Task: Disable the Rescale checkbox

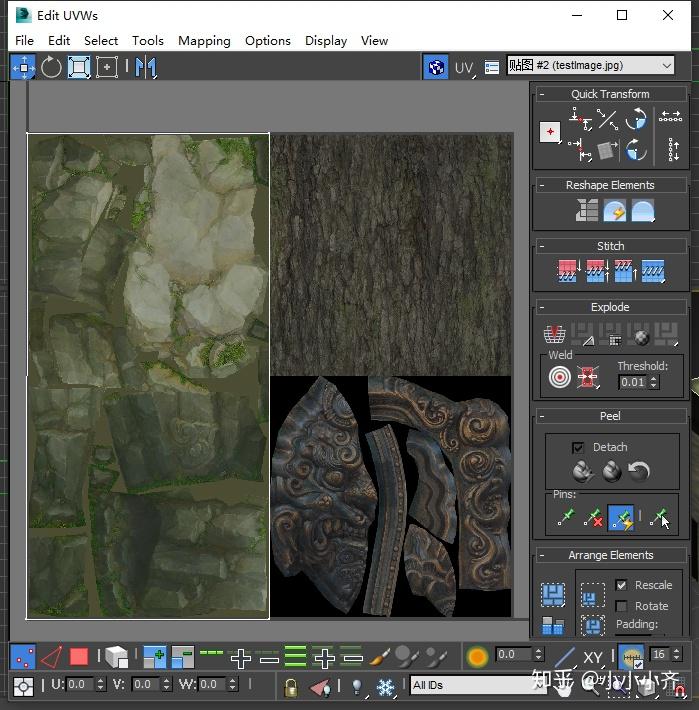Action: 621,585
